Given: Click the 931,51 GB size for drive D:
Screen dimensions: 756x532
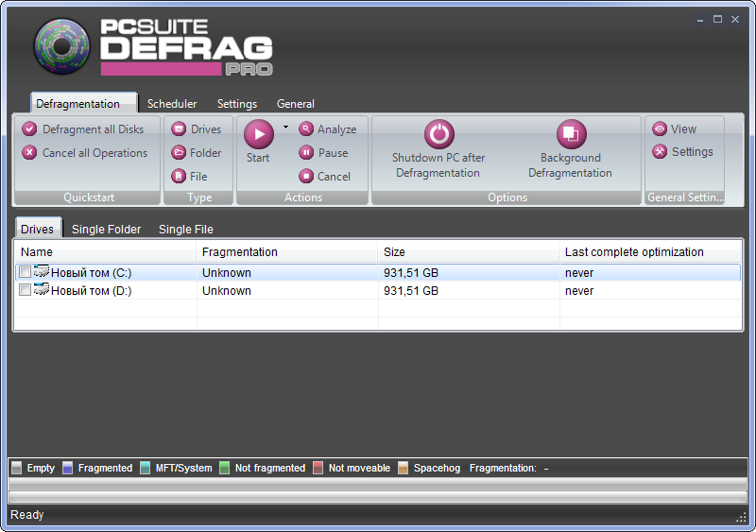Looking at the screenshot, I should coord(411,291).
